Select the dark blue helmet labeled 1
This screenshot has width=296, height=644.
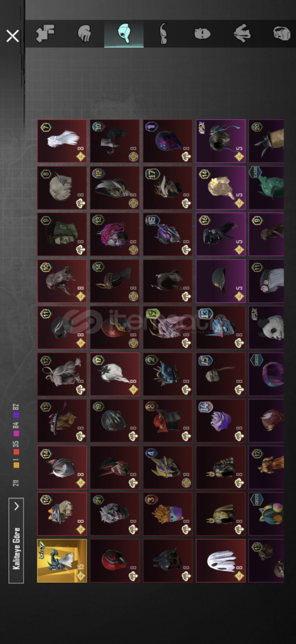[168, 141]
